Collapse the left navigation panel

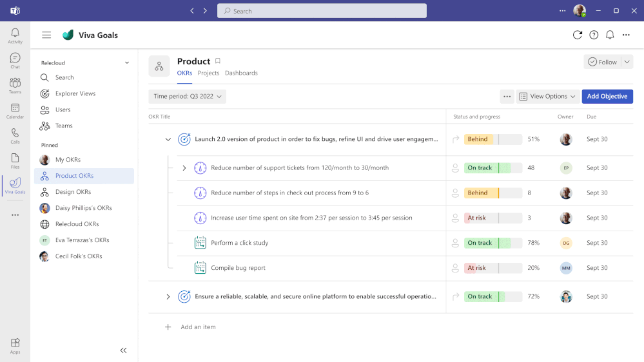123,350
